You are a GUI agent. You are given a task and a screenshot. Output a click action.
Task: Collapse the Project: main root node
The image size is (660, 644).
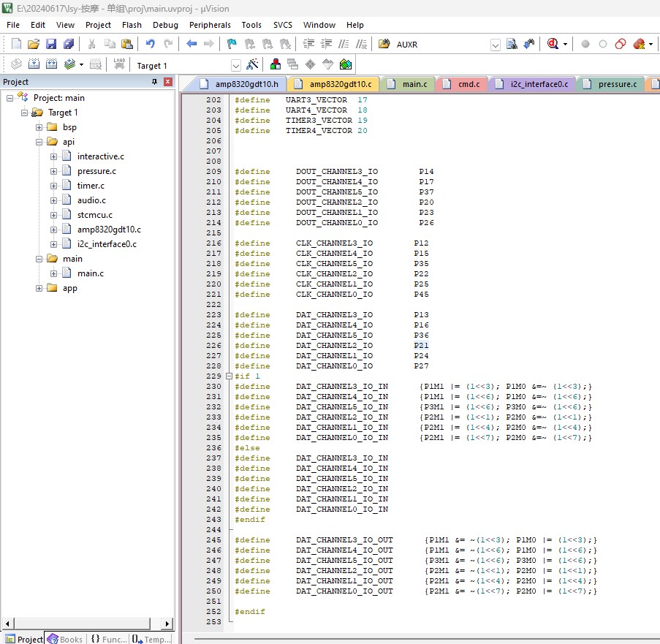click(x=10, y=98)
